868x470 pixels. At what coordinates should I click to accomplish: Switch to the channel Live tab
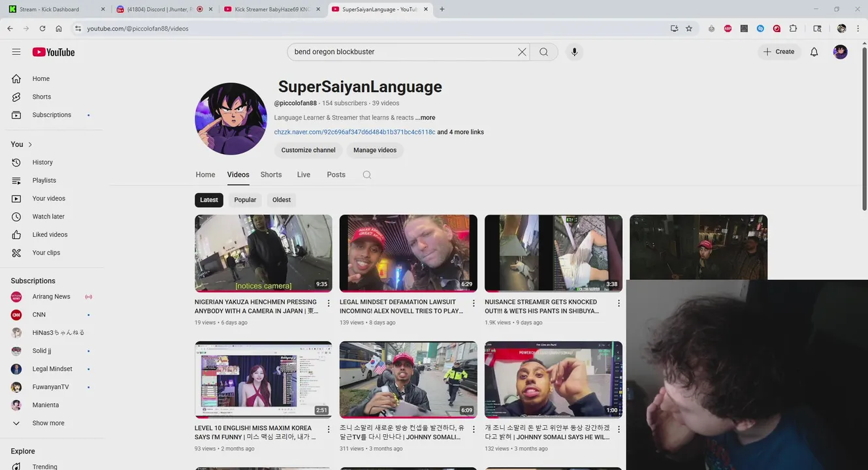coord(304,175)
